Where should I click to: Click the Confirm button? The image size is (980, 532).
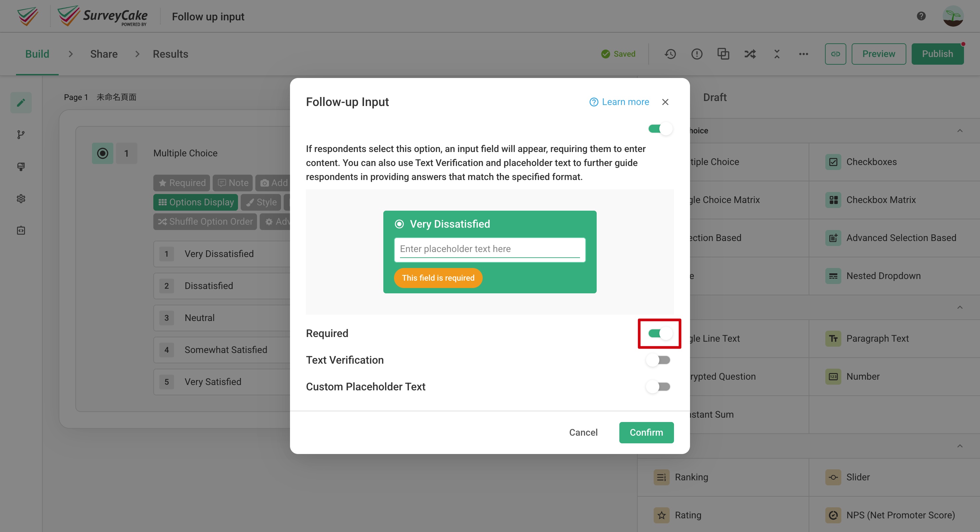point(646,432)
